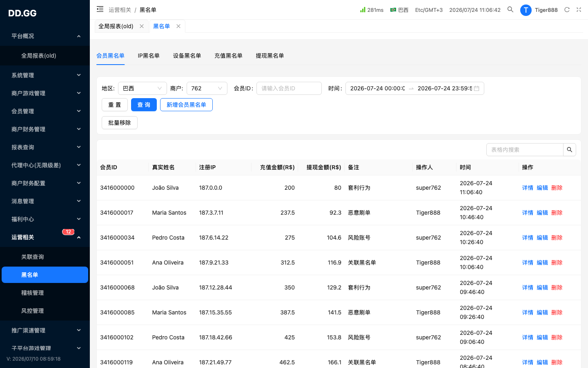This screenshot has width=588, height=368.
Task: Open the 商户 dropdown showing 762
Action: point(207,88)
